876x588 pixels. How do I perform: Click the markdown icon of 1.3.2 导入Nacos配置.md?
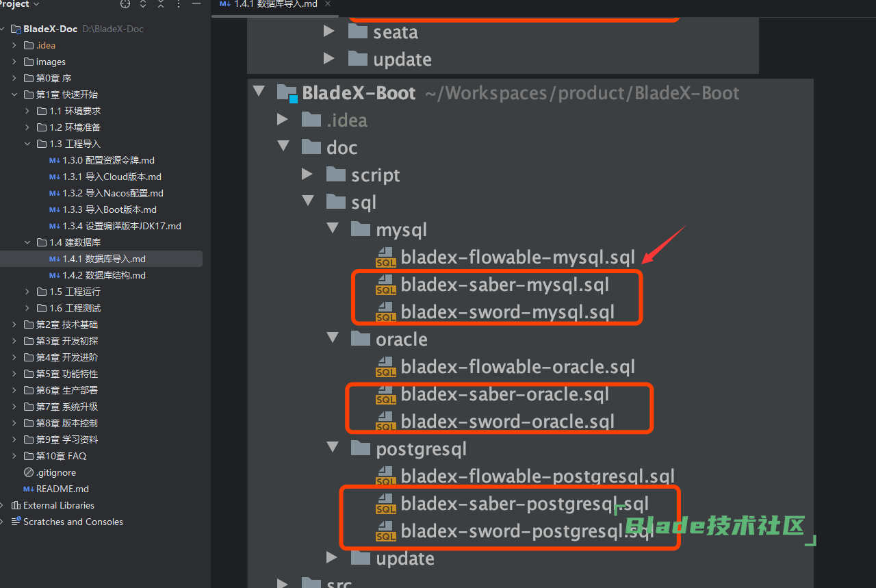point(55,193)
